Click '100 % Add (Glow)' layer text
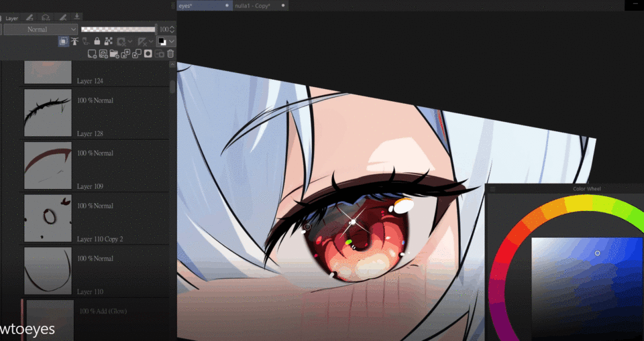This screenshot has width=644, height=341. pos(103,312)
